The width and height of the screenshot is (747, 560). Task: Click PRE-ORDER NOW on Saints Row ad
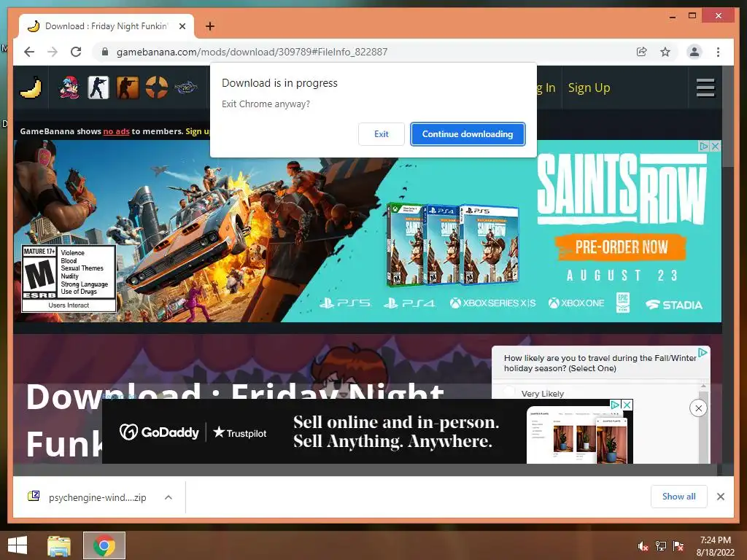click(x=621, y=247)
